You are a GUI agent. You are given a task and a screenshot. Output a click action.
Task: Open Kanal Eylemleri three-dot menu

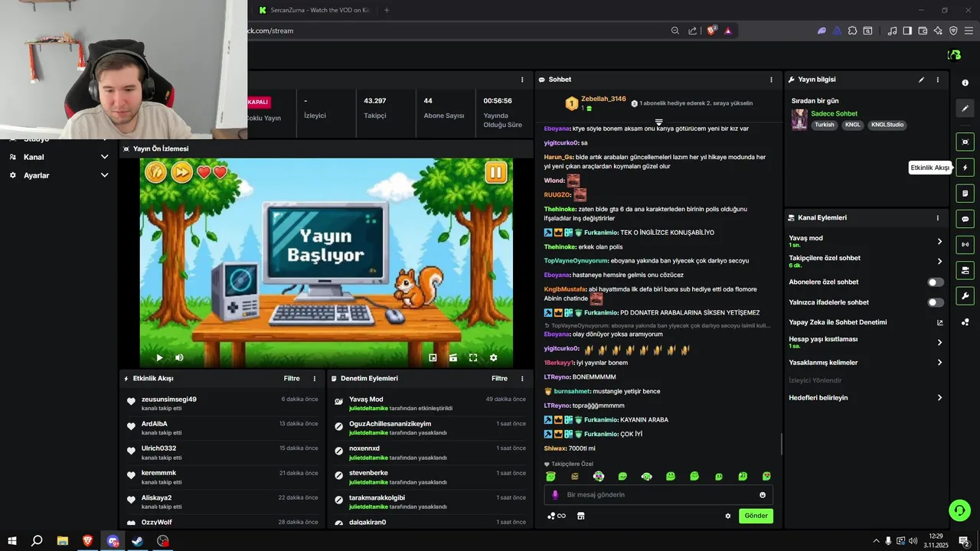(937, 218)
